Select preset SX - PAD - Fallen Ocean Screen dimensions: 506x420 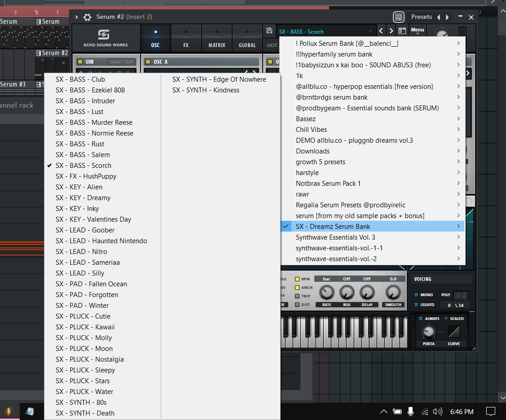click(x=103, y=284)
